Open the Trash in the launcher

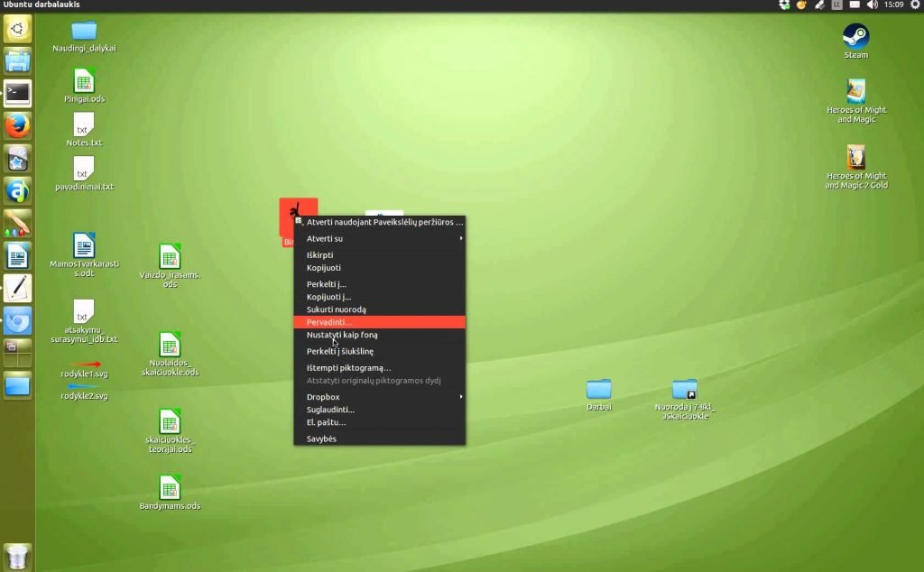(x=18, y=556)
